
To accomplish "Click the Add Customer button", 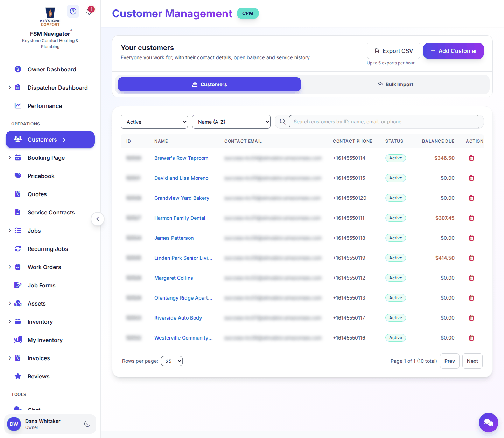I will coord(454,51).
